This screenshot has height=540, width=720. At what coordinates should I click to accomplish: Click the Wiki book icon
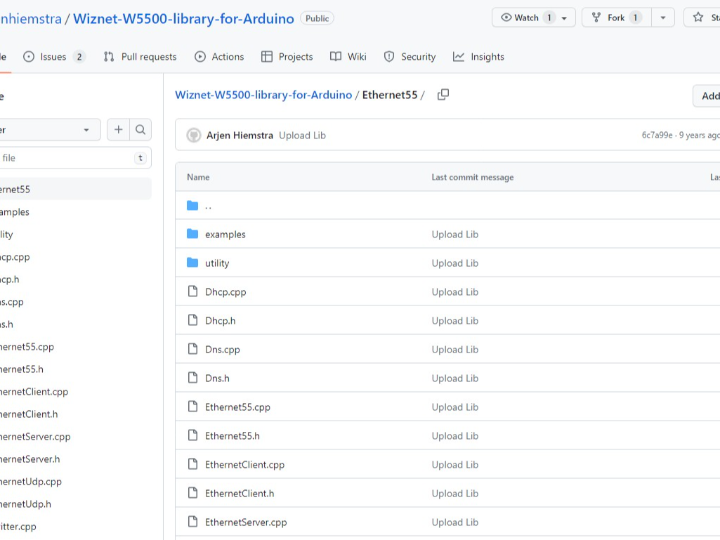tap(336, 57)
